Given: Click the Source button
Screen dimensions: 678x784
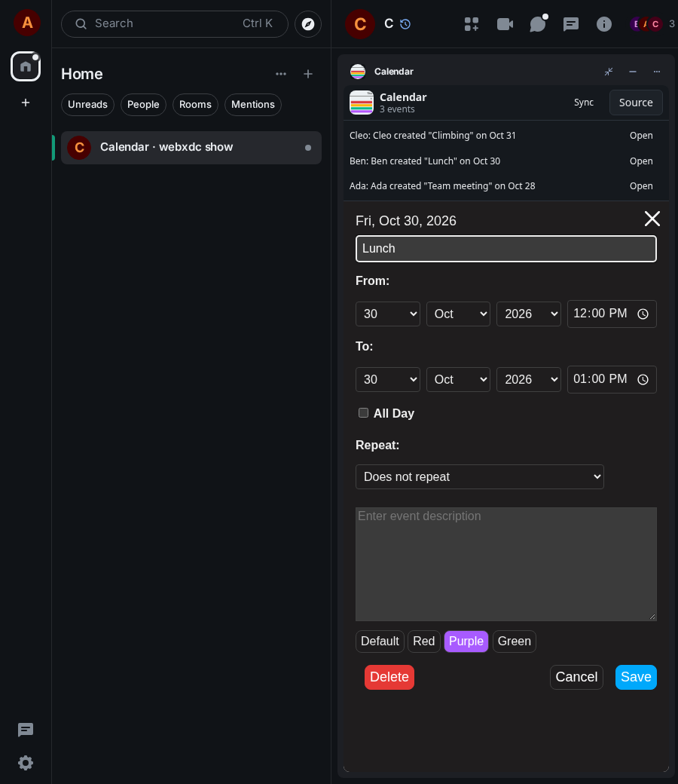Looking at the screenshot, I should 636,103.
